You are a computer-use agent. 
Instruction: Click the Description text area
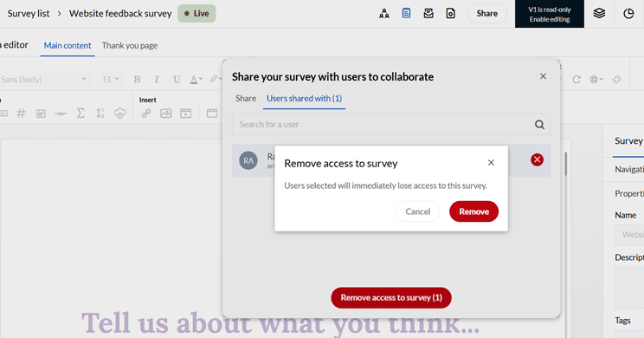[629, 288]
